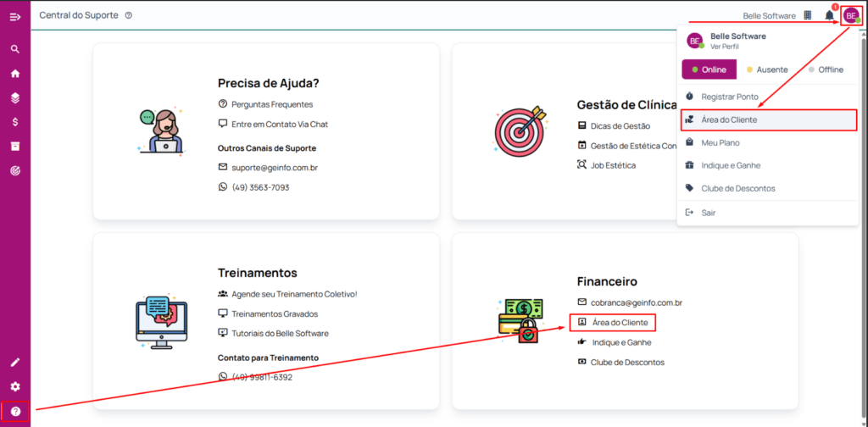
Task: Click the Precisa de Ajuda? heading
Action: click(269, 83)
